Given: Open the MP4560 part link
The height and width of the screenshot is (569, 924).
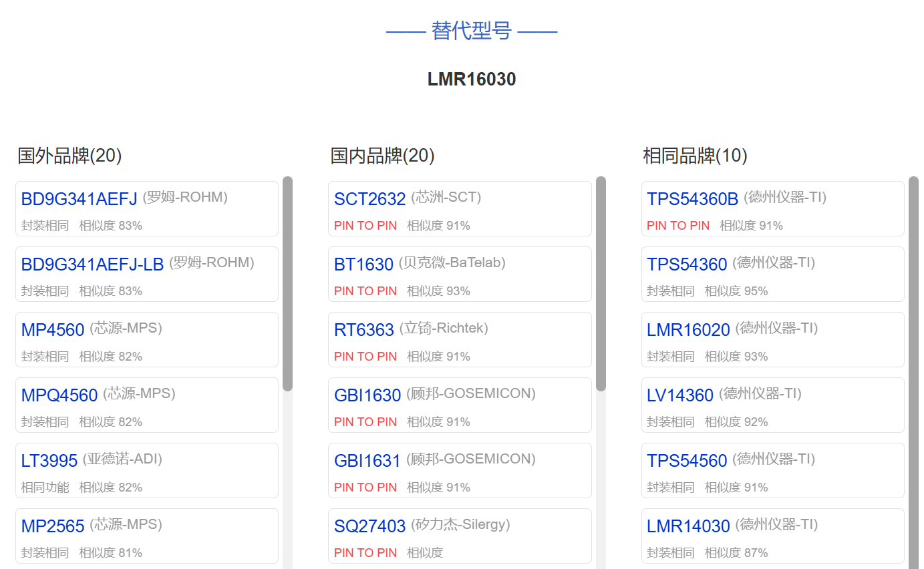Looking at the screenshot, I should tap(53, 330).
